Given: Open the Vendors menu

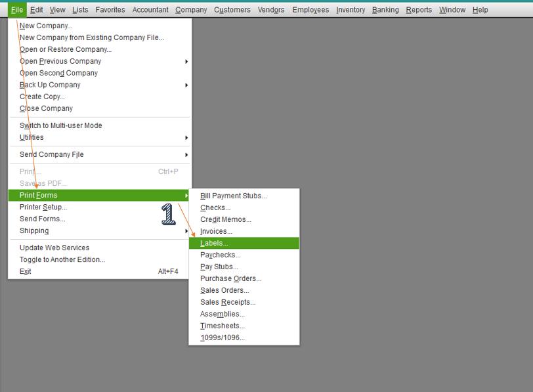Looking at the screenshot, I should [x=271, y=10].
